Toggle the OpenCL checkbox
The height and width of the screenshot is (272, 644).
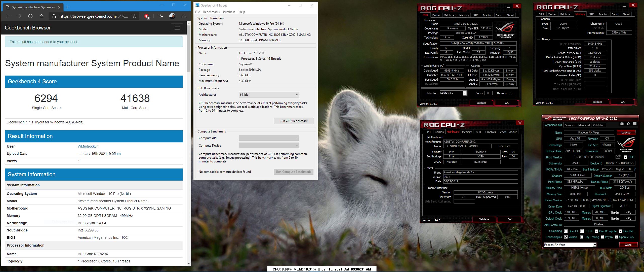pyautogui.click(x=566, y=231)
